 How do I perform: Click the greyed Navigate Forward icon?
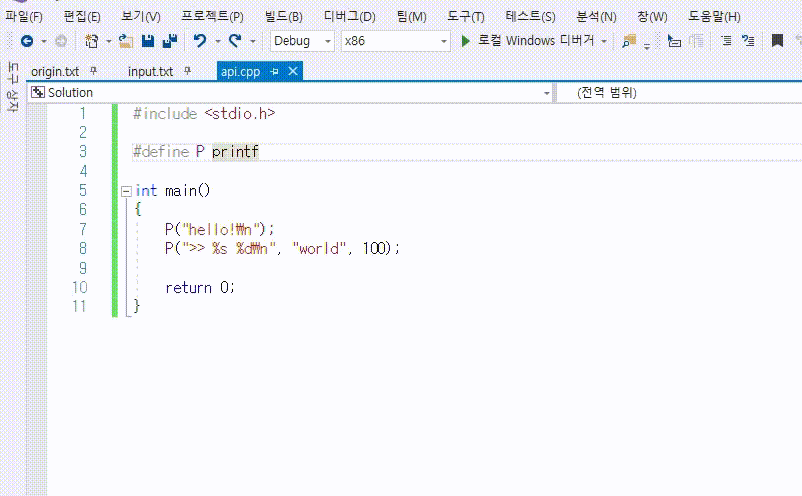point(61,41)
